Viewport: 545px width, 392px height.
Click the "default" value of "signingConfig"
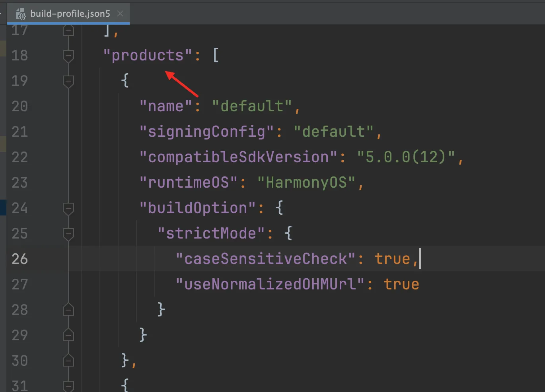click(334, 132)
